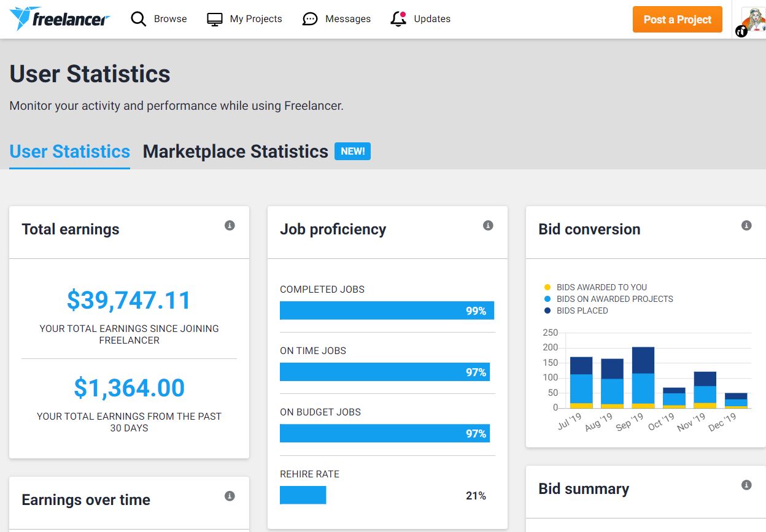766x532 pixels.
Task: Click the Rehire Rate progress bar
Action: pyautogui.click(x=303, y=495)
